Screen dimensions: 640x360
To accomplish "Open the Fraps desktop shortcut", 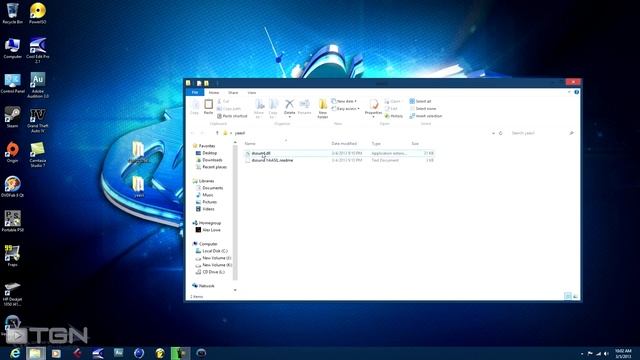I will (x=12, y=256).
